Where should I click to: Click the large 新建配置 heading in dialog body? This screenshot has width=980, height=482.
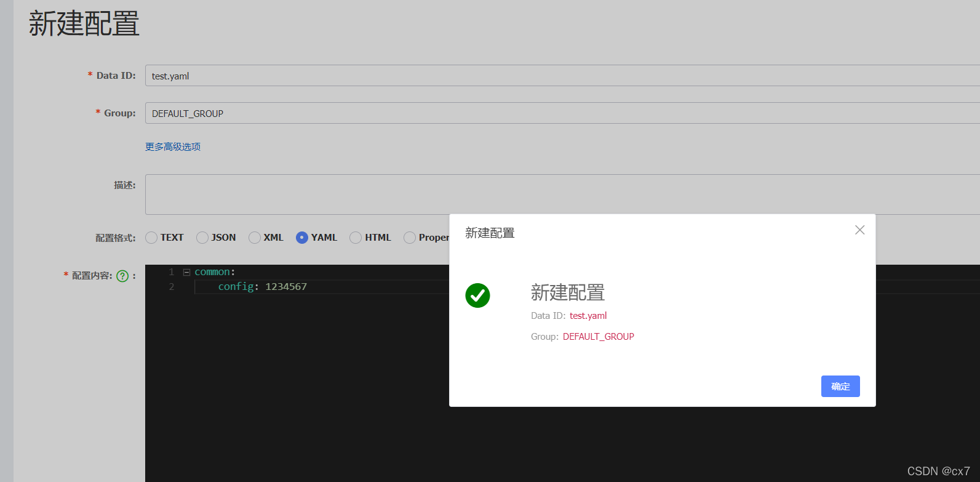pyautogui.click(x=568, y=292)
